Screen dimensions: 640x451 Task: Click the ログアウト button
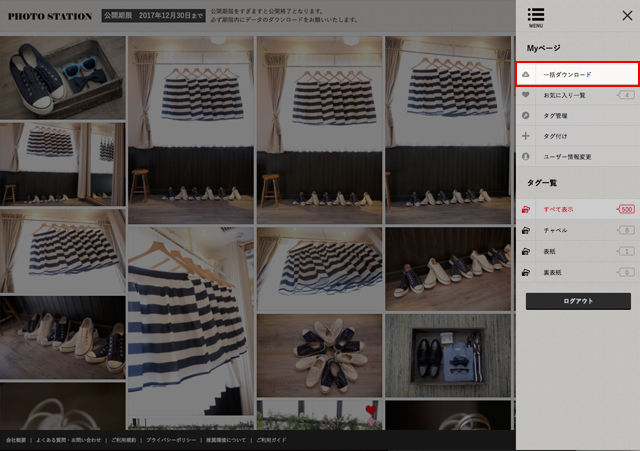point(578,301)
